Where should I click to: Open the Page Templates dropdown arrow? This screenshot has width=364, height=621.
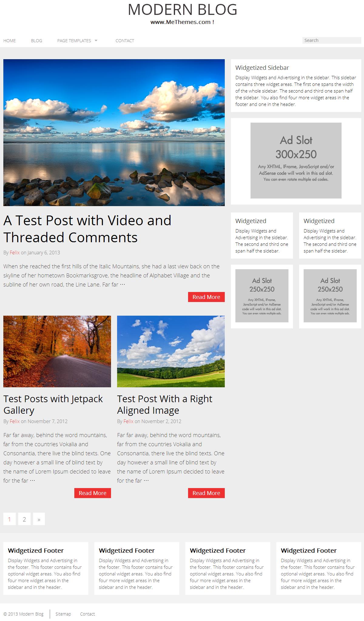(x=96, y=40)
